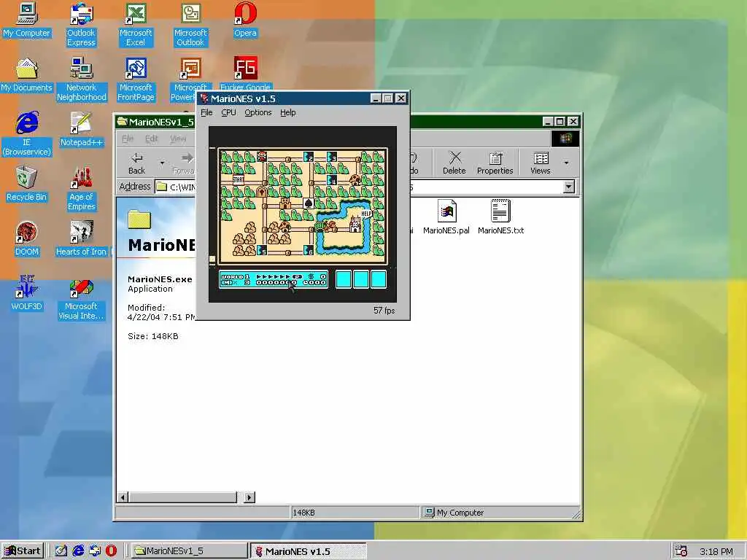This screenshot has width=747, height=560.
Task: Click the third empty item card slot
Action: 379,279
